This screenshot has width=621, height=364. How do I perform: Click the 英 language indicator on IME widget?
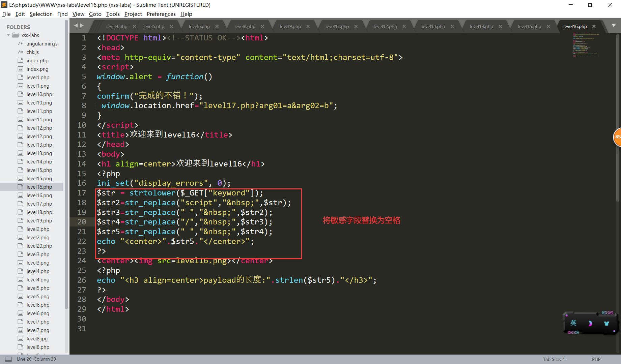pyautogui.click(x=573, y=323)
